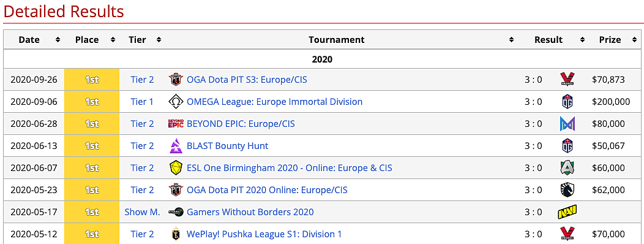Viewport: 644px width, 244px height.
Task: Sort results by Place column arrows
Action: pyautogui.click(x=113, y=40)
